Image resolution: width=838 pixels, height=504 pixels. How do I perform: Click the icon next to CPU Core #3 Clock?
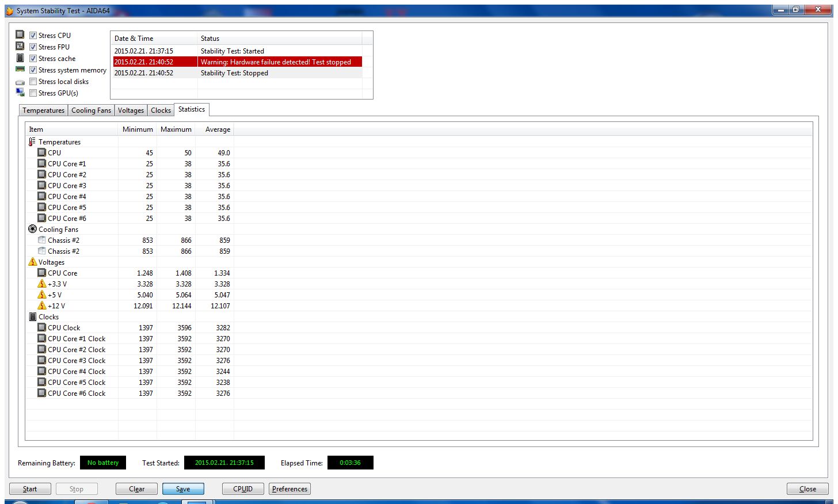tap(41, 360)
